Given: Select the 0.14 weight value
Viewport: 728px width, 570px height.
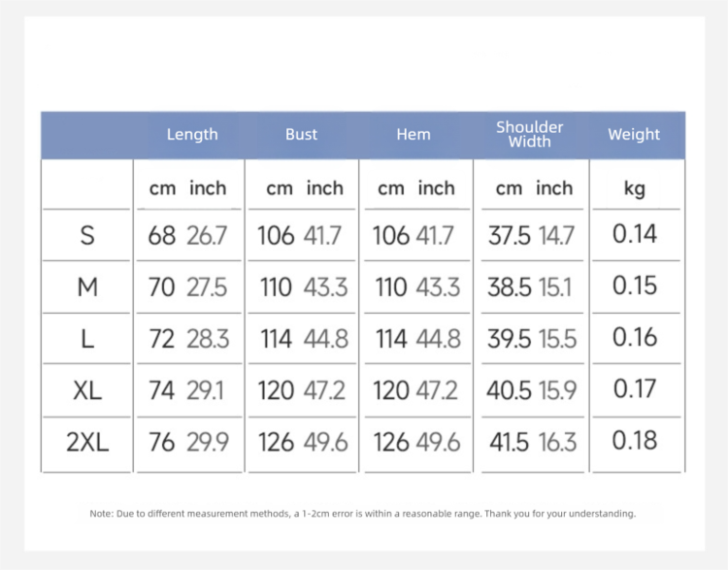Looking at the screenshot, I should [635, 234].
